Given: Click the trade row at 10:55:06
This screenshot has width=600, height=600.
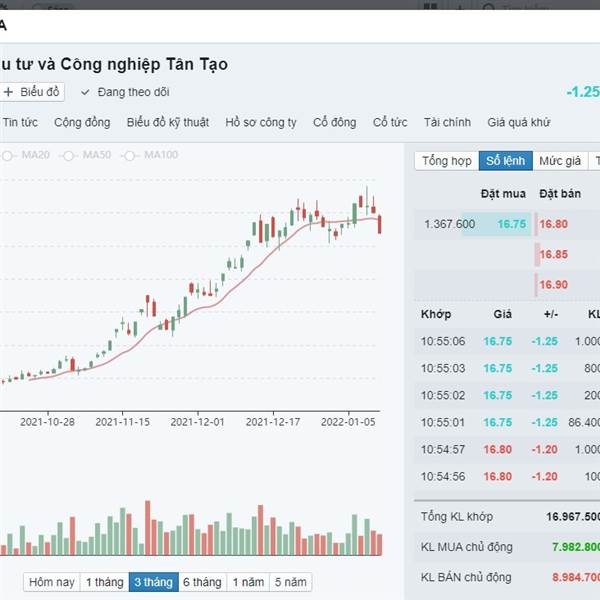Looking at the screenshot, I should pos(507,341).
